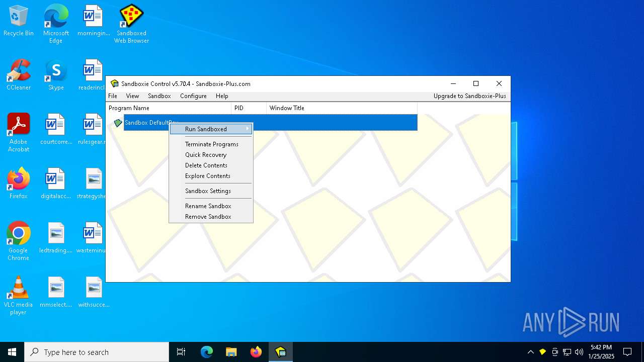Select the readerincl... Word document icon

[x=91, y=75]
